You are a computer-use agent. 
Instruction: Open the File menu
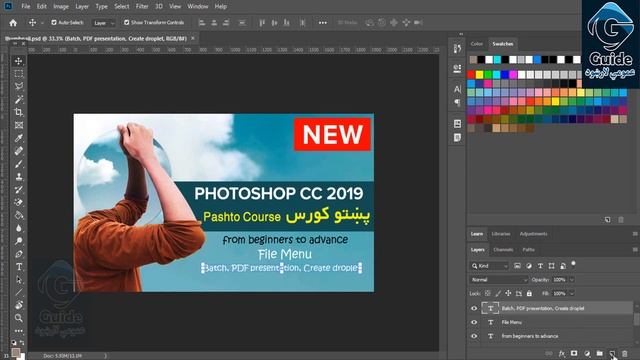(x=26, y=7)
